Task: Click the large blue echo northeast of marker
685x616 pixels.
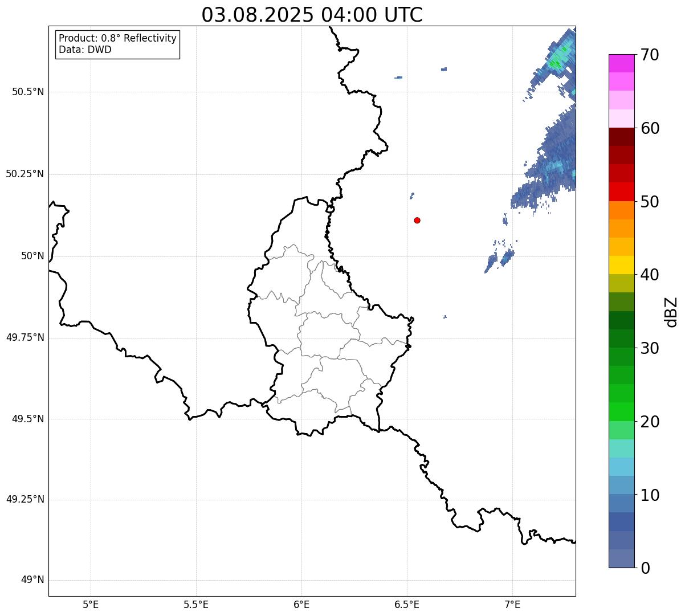Action: [x=550, y=160]
